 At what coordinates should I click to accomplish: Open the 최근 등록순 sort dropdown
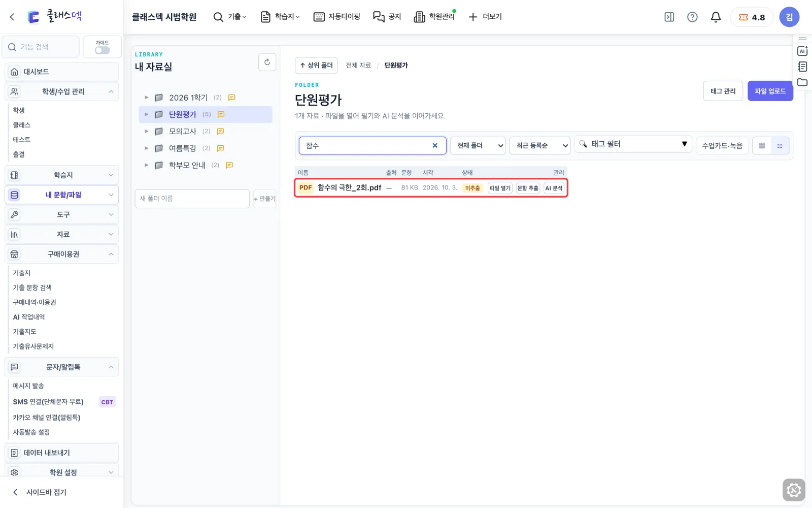[540, 146]
